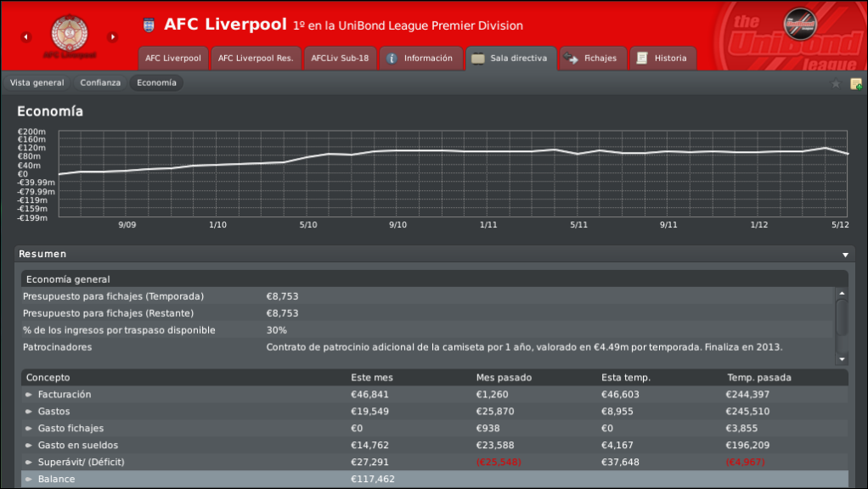868x489 pixels.
Task: Click scroll-up arrow in Economía general list
Action: [x=842, y=293]
